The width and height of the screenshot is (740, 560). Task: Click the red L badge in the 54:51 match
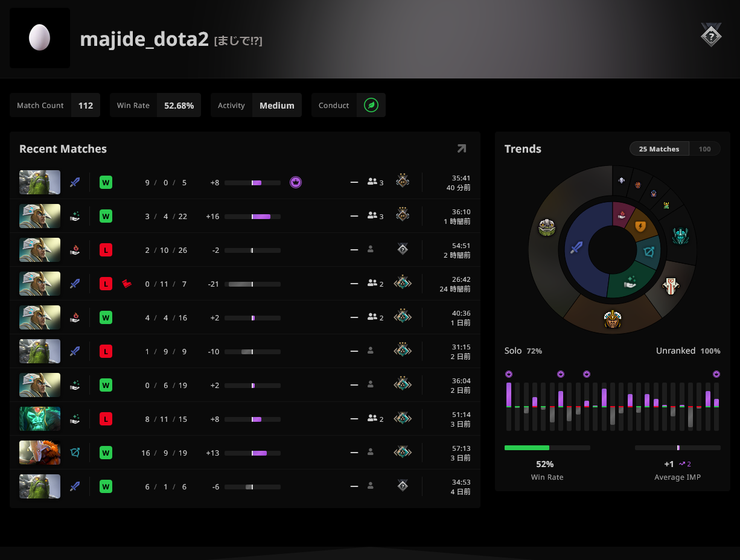pyautogui.click(x=106, y=250)
